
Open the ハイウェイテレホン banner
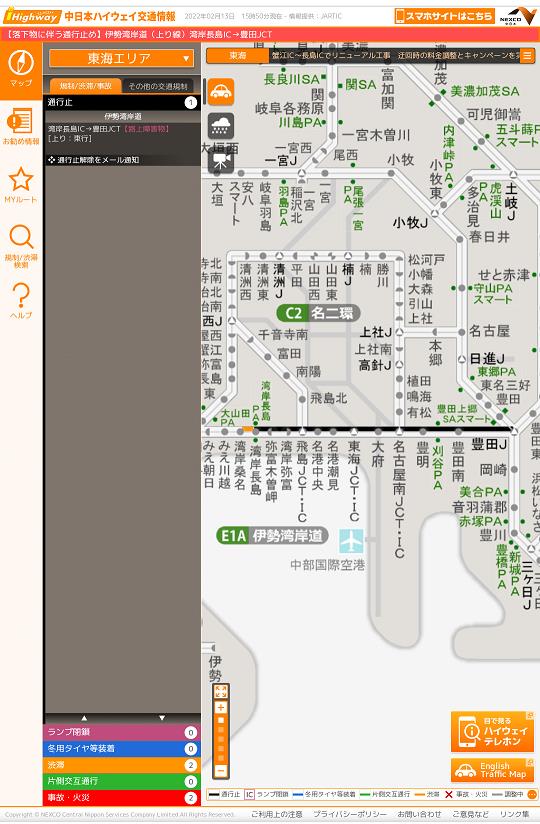pos(492,732)
